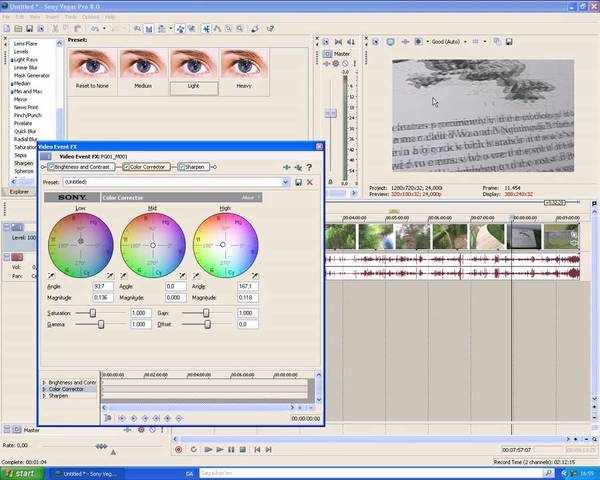The height and width of the screenshot is (480, 600).
Task: Click the Gain slider handle
Action: point(206,313)
